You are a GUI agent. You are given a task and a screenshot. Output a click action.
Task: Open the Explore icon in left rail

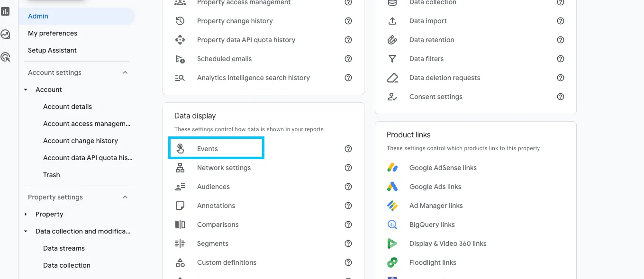coord(6,34)
